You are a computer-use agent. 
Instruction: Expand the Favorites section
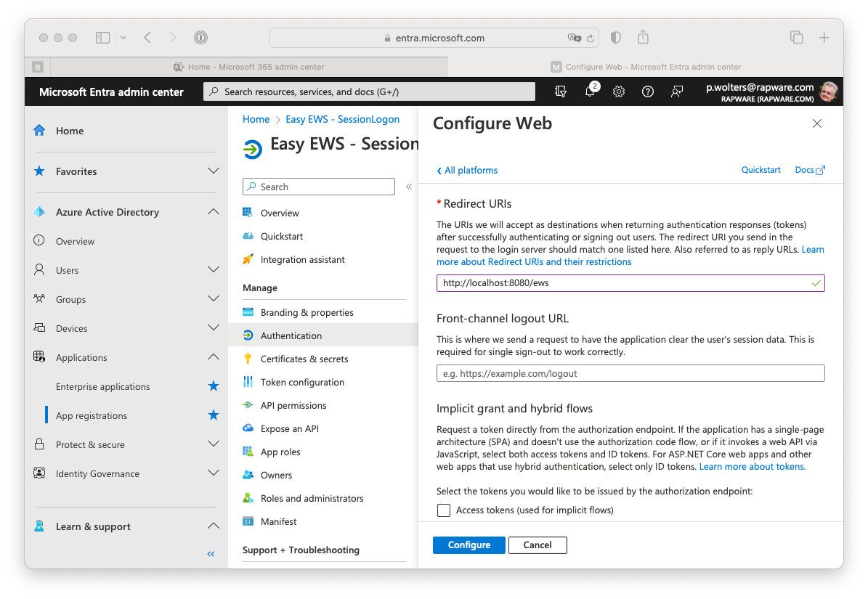(213, 171)
